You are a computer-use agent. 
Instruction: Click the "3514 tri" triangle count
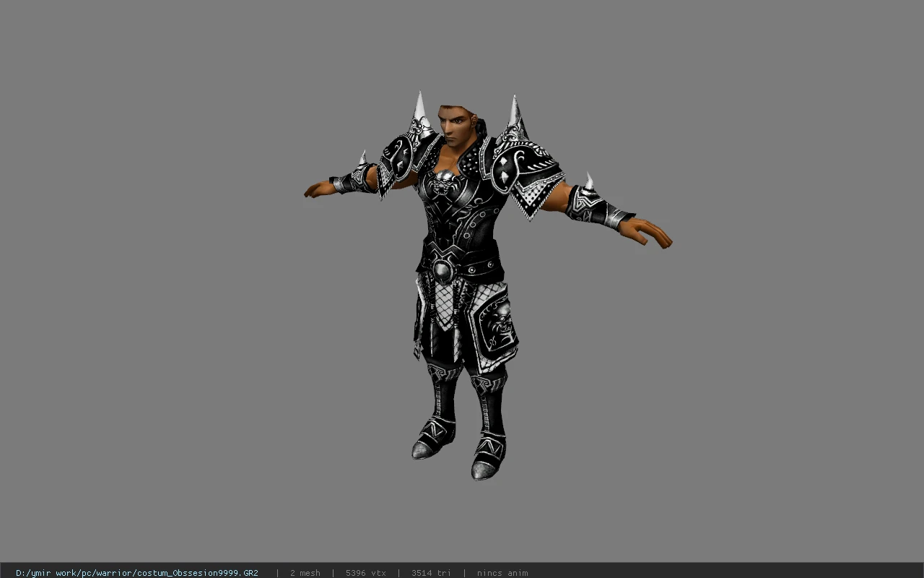(431, 573)
